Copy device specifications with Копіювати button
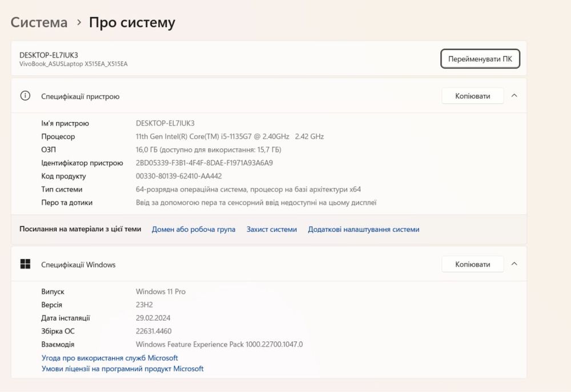Screen dimensions: 571x392 pyautogui.click(x=472, y=96)
